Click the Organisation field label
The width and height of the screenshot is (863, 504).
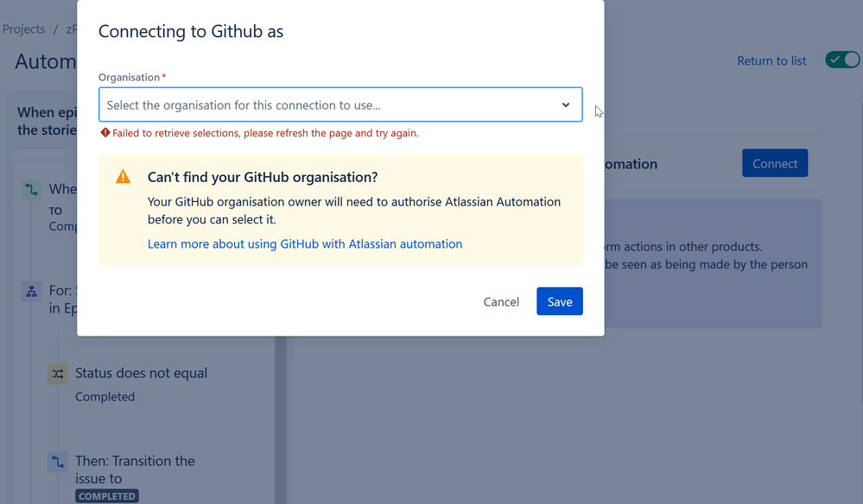click(x=129, y=78)
